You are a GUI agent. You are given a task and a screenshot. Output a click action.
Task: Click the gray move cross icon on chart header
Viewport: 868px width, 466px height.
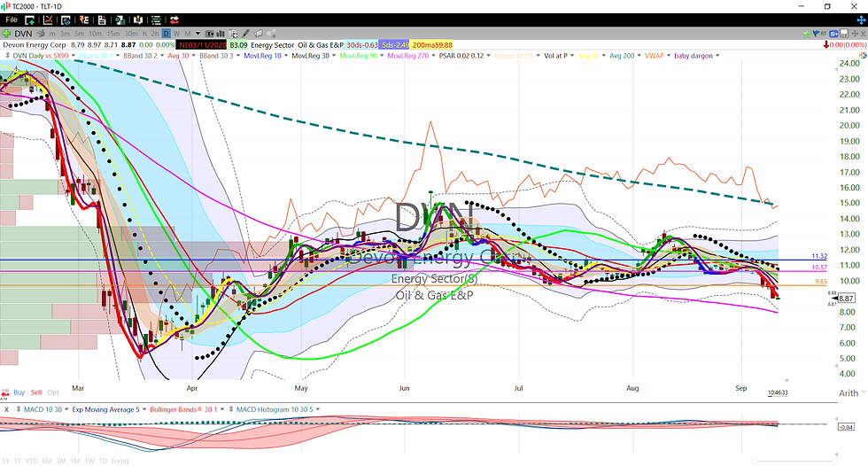(855, 34)
